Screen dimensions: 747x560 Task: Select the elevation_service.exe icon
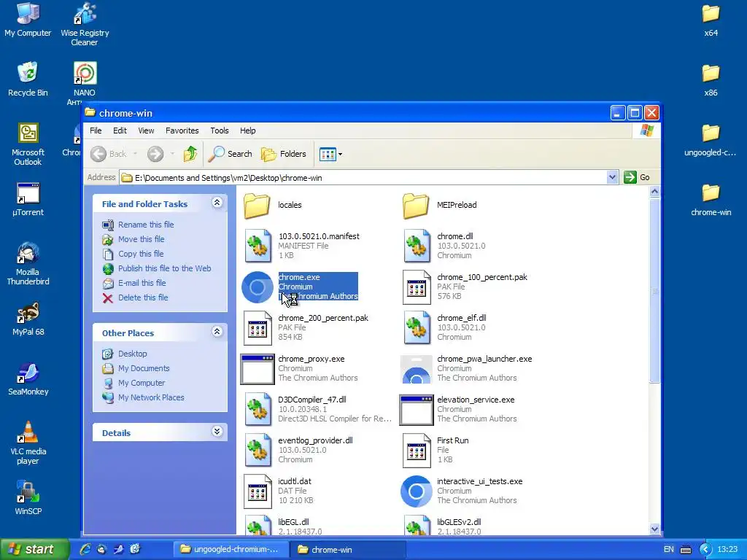tap(417, 410)
